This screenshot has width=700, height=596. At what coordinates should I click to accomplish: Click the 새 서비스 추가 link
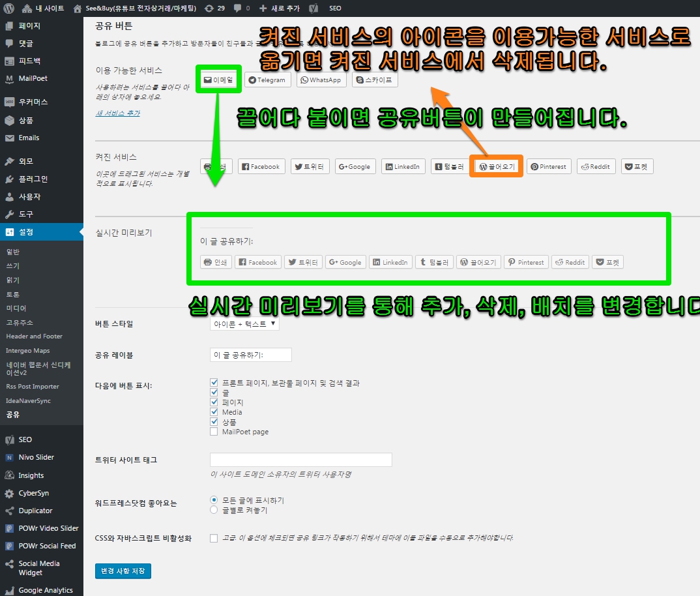117,113
